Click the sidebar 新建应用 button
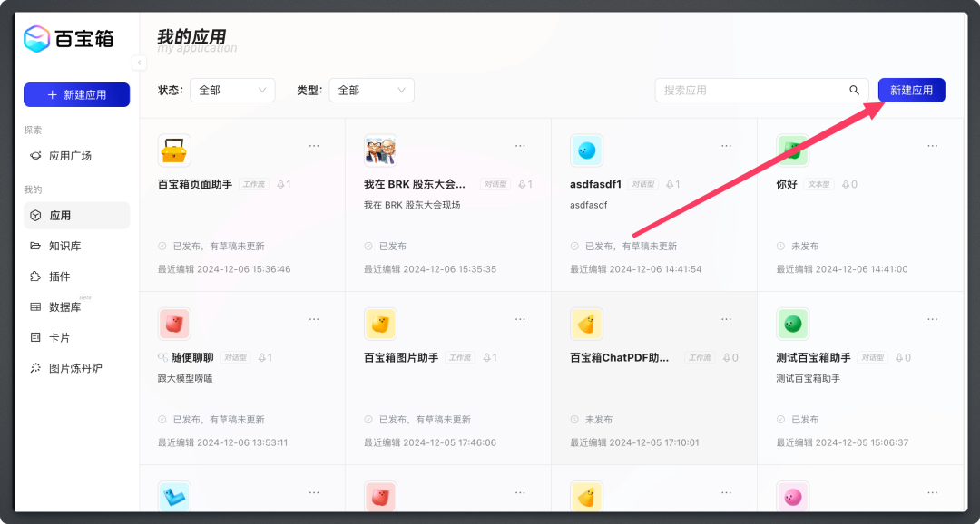The image size is (980, 524). pyautogui.click(x=77, y=95)
